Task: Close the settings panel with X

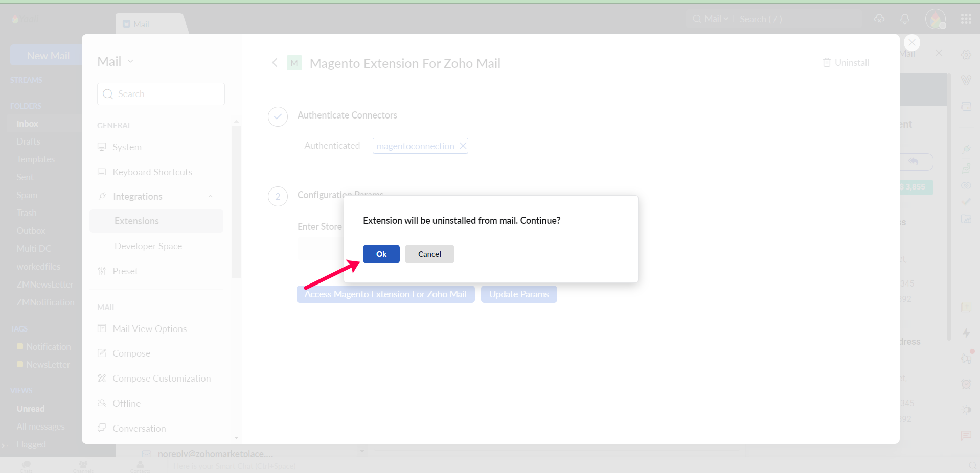Action: (911, 43)
